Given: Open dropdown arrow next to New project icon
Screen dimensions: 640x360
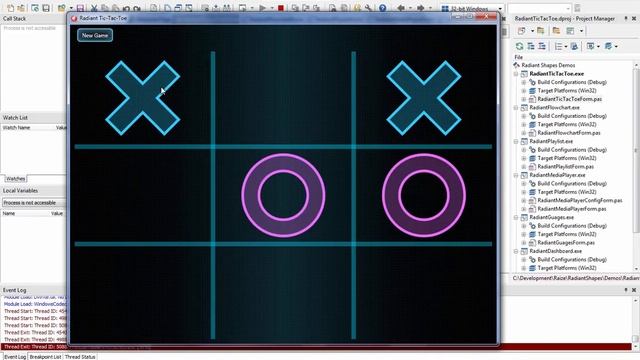Looking at the screenshot, I should point(532,31).
